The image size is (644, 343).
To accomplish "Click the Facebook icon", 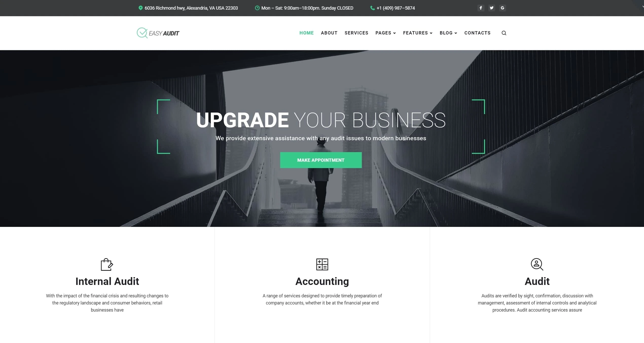I will 480,8.
